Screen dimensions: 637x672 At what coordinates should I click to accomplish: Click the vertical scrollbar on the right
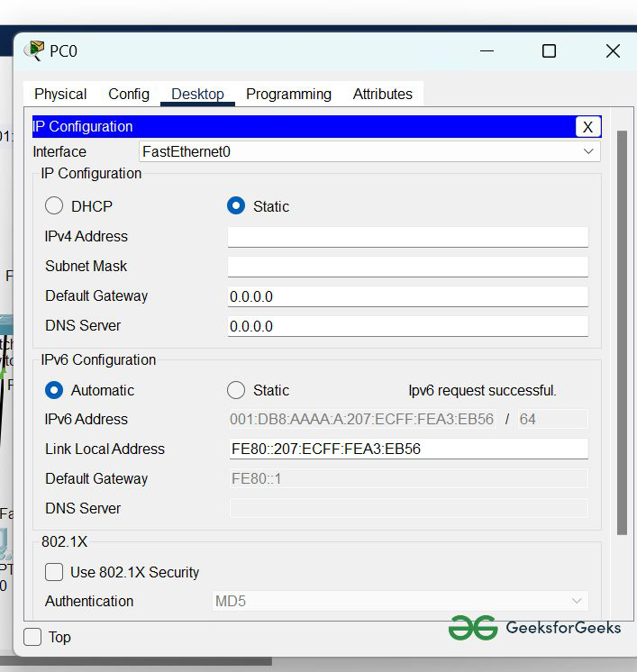tap(621, 333)
